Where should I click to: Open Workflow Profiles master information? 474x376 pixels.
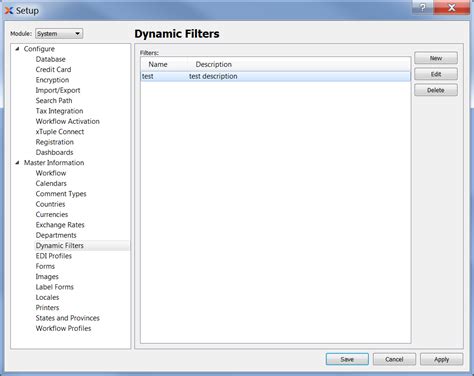[63, 328]
